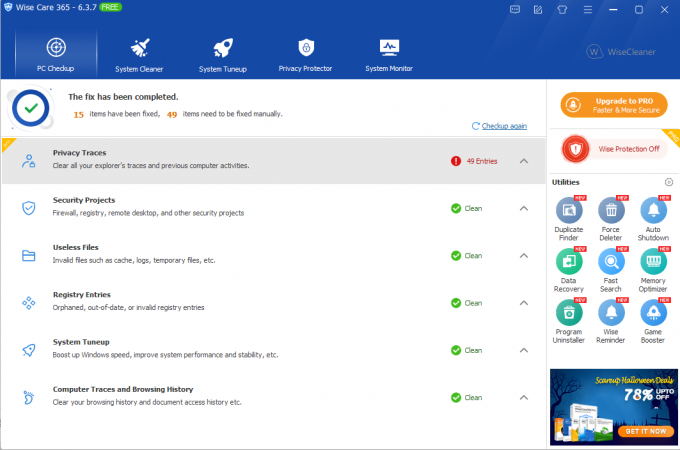Click the Clean status for Registry Entries
This screenshot has height=450, width=680.
point(467,303)
